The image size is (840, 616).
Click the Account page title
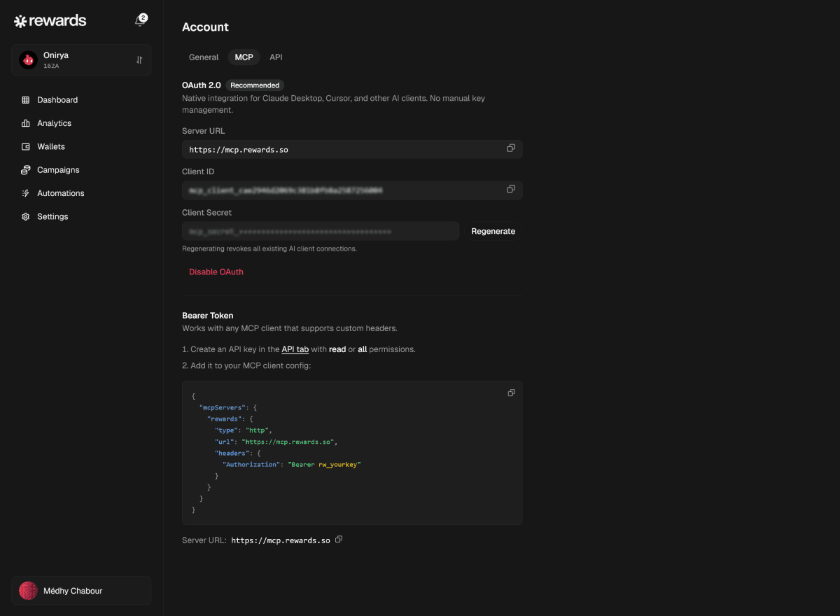pyautogui.click(x=205, y=27)
